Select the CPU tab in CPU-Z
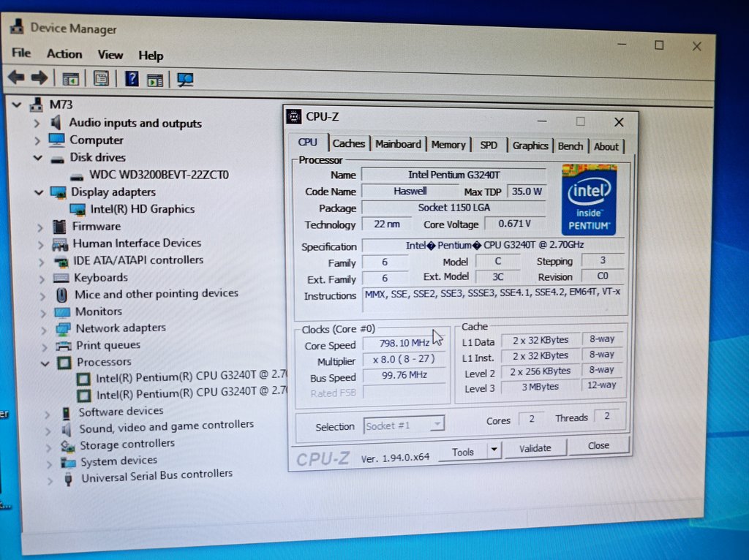The image size is (749, 560). [308, 143]
